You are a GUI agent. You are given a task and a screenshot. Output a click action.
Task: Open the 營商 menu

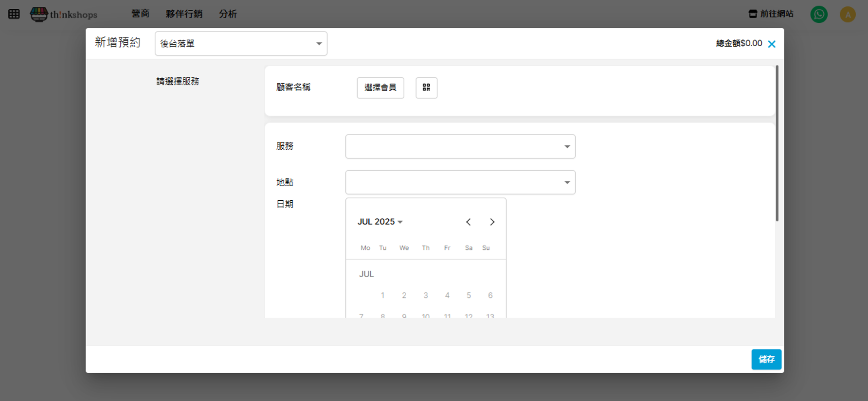(140, 14)
